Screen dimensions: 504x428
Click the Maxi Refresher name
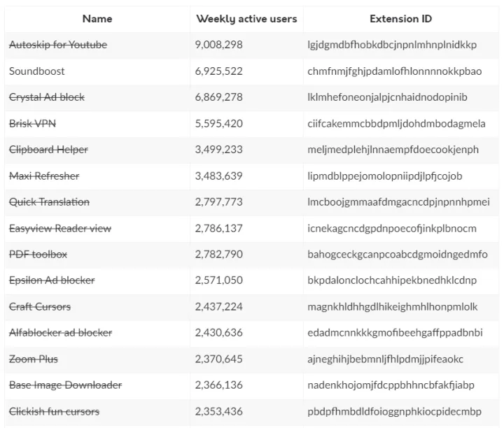click(x=44, y=176)
